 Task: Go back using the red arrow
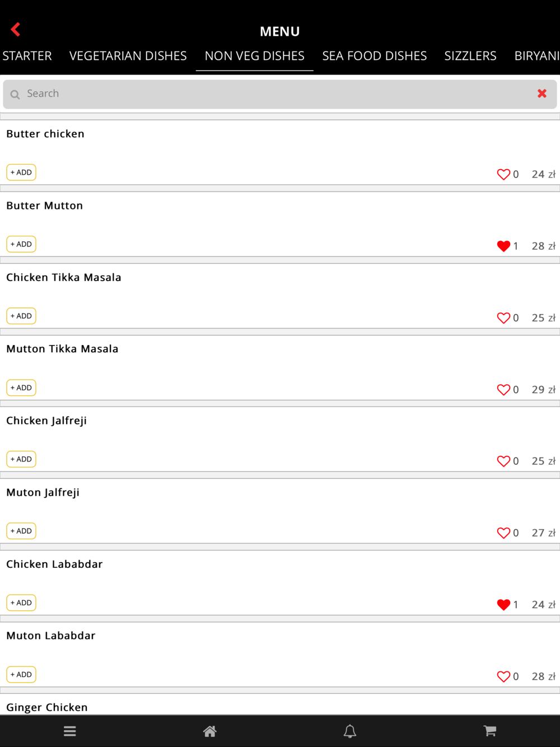point(16,29)
